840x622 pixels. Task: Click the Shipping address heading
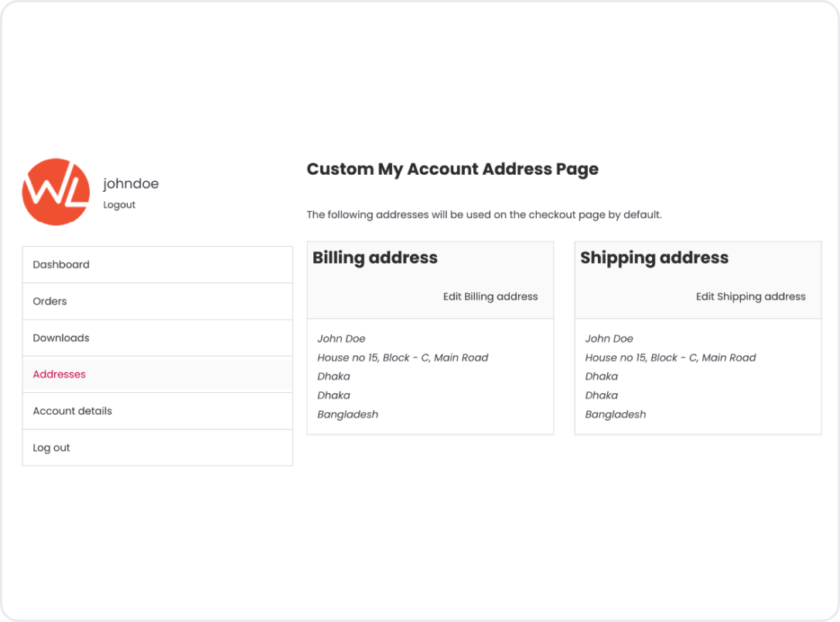pyautogui.click(x=654, y=258)
